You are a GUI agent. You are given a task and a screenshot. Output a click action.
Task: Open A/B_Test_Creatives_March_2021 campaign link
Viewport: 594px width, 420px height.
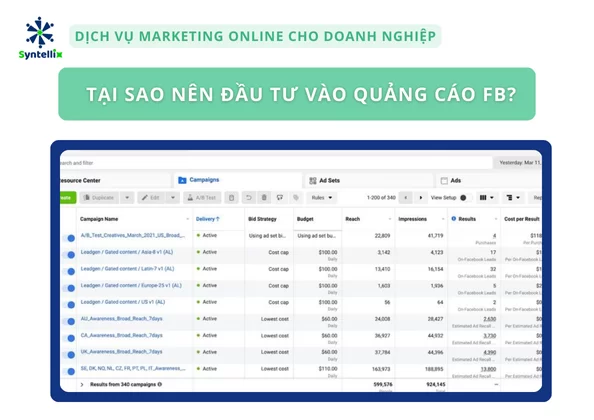tap(133, 235)
